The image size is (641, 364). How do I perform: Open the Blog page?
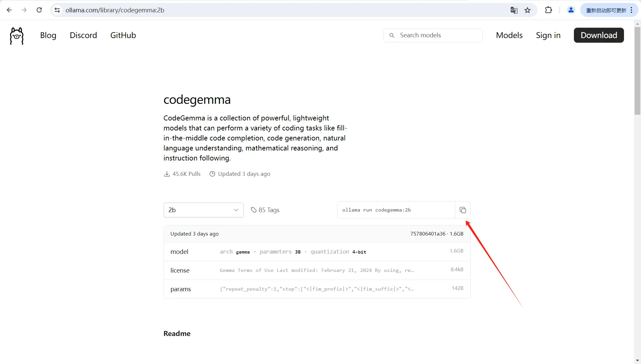tap(48, 35)
